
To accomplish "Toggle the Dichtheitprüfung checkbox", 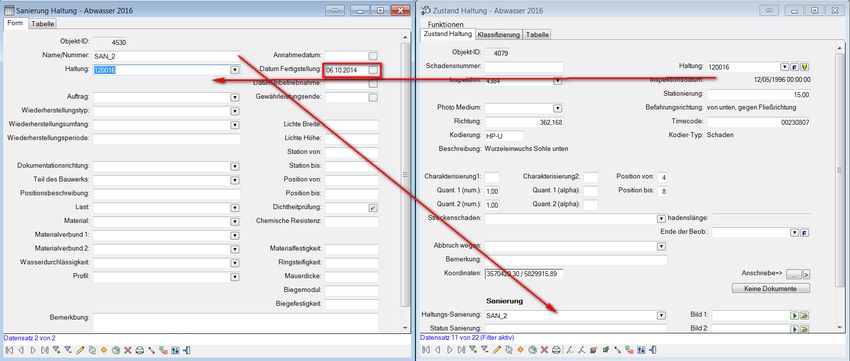I will coord(373,208).
